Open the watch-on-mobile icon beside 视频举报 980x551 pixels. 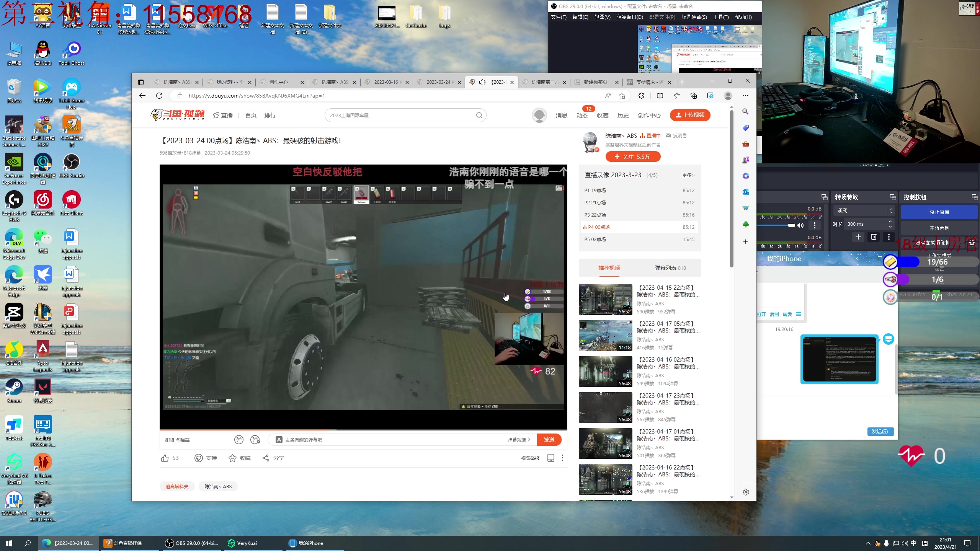pos(550,458)
